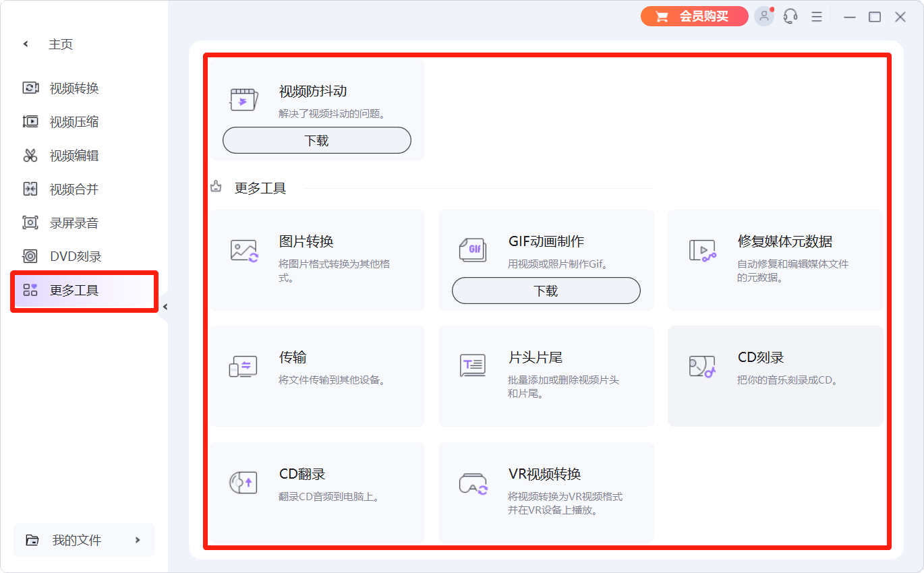The height and width of the screenshot is (573, 924).
Task: Click the 录屏录音 sidebar icon
Action: pyautogui.click(x=30, y=222)
